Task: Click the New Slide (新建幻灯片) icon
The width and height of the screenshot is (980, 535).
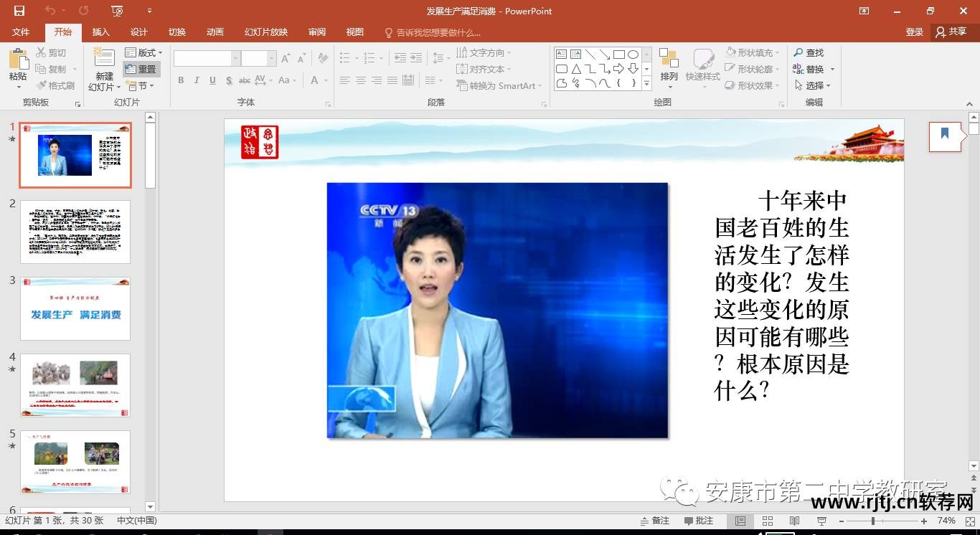Action: 103,63
